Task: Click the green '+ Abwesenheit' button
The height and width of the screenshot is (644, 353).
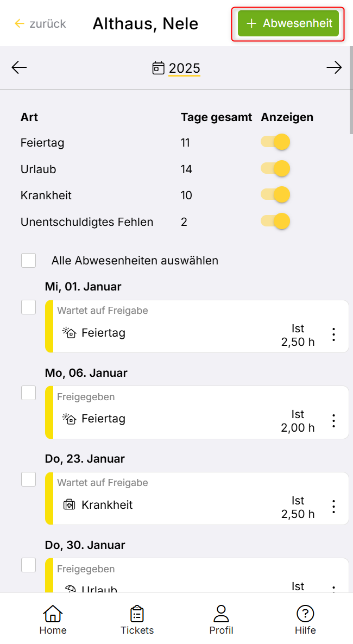Action: (x=288, y=24)
